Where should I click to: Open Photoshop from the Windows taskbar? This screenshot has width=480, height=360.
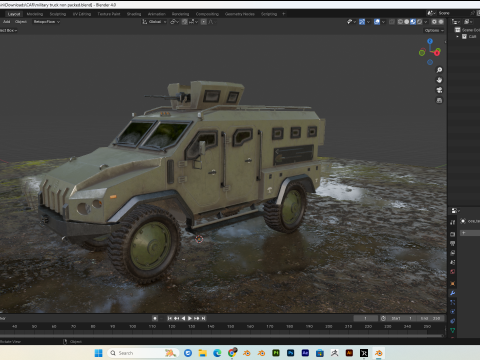(290, 353)
